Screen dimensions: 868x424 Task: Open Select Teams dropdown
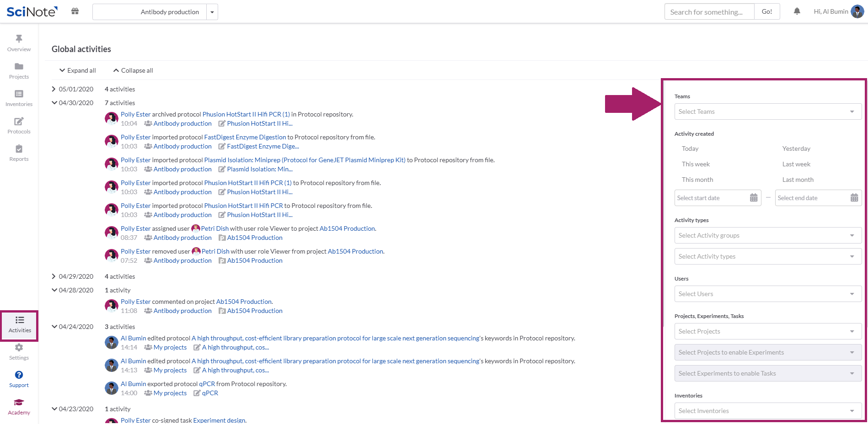(768, 111)
